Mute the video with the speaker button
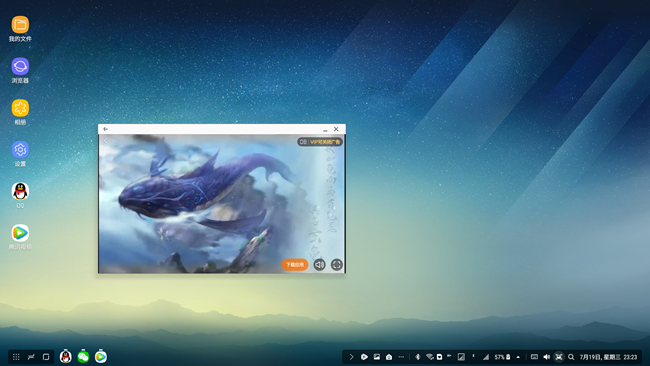 [x=319, y=264]
